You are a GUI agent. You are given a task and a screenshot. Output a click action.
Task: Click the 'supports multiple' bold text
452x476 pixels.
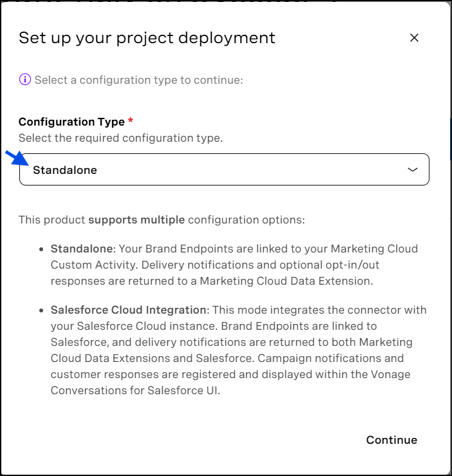(x=137, y=220)
